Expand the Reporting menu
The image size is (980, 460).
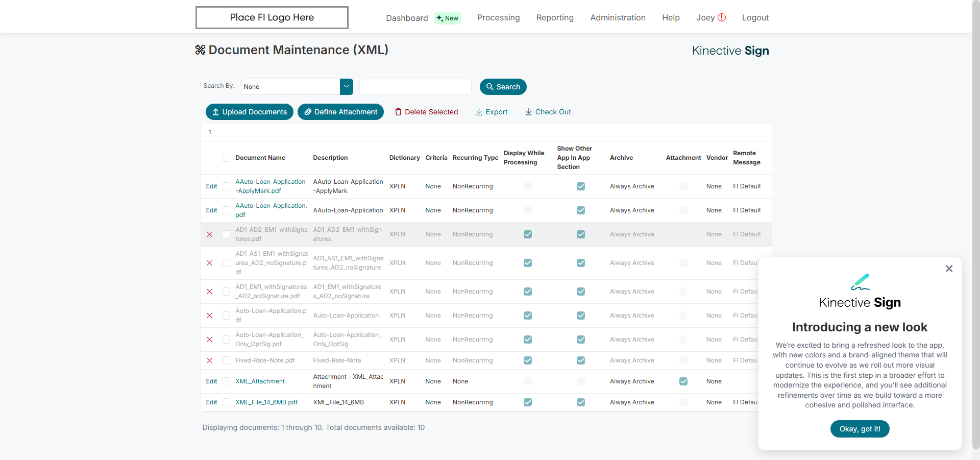(555, 17)
